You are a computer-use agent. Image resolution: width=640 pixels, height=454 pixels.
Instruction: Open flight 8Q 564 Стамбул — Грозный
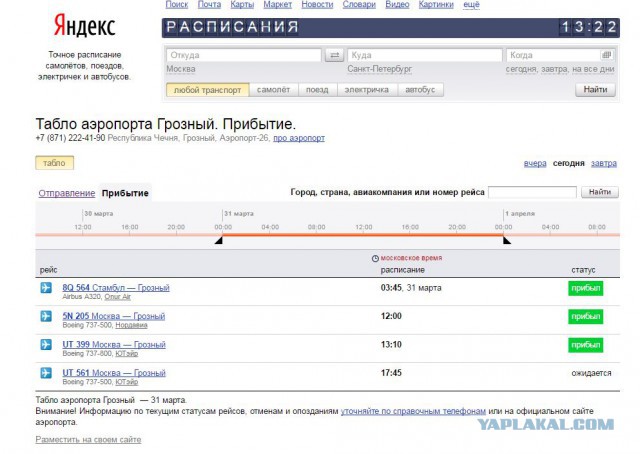pyautogui.click(x=116, y=287)
